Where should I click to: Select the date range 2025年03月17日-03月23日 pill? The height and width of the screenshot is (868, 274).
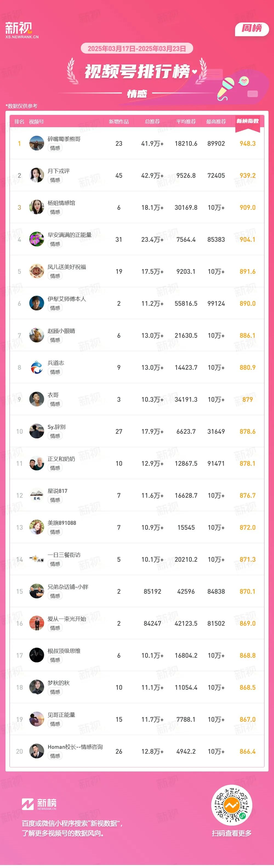[137, 48]
